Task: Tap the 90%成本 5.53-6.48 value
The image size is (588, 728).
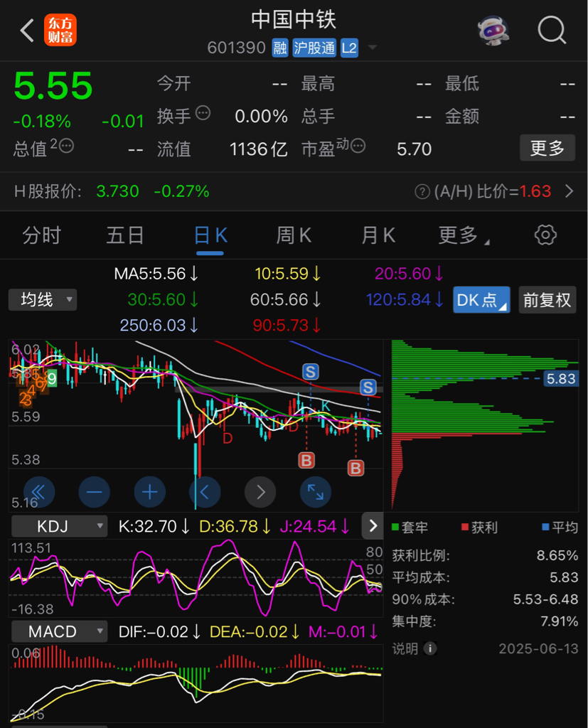Action: [x=546, y=599]
